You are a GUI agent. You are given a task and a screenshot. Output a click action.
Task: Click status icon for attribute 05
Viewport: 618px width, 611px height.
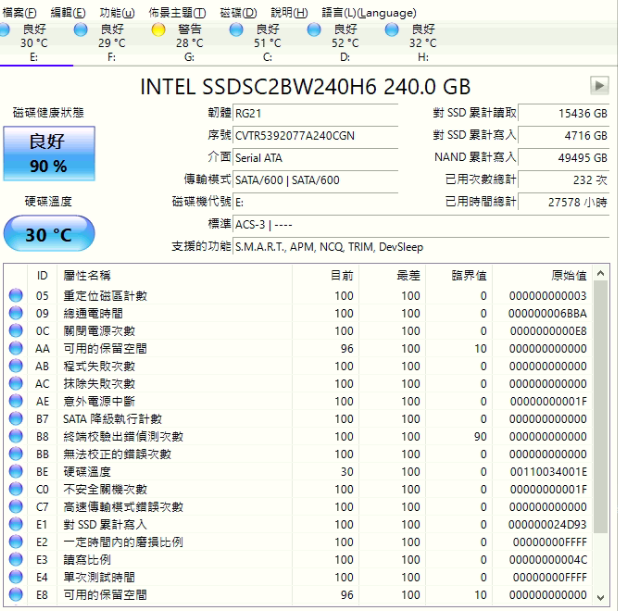pos(16,295)
